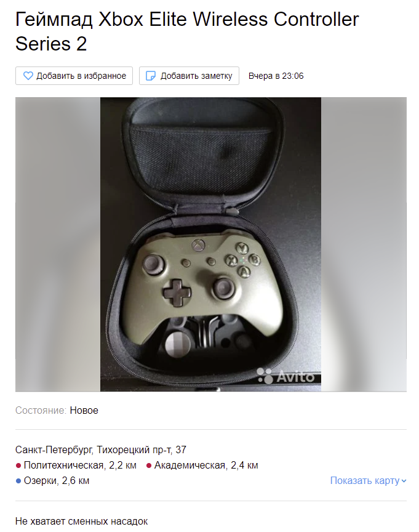
Task: Open the gamepad photo in the gallery
Action: tap(210, 244)
